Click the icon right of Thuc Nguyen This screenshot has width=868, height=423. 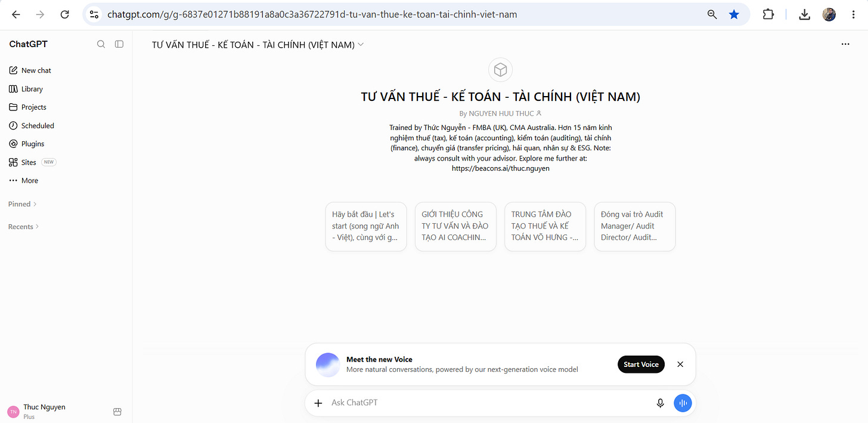[117, 412]
